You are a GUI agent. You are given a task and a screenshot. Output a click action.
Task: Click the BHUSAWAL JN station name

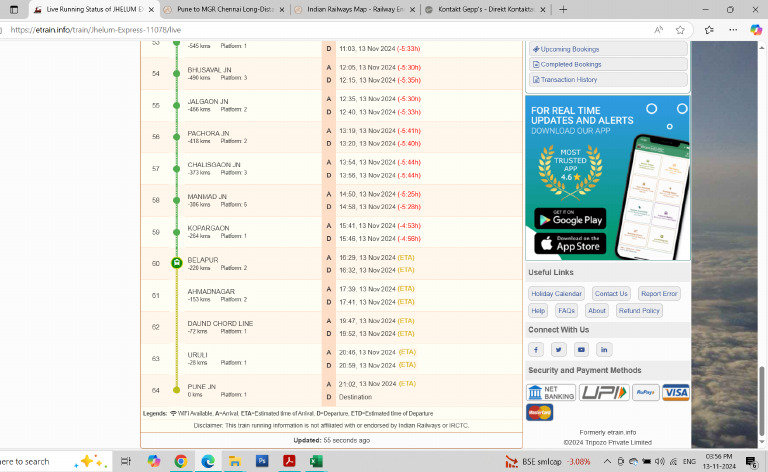209,70
